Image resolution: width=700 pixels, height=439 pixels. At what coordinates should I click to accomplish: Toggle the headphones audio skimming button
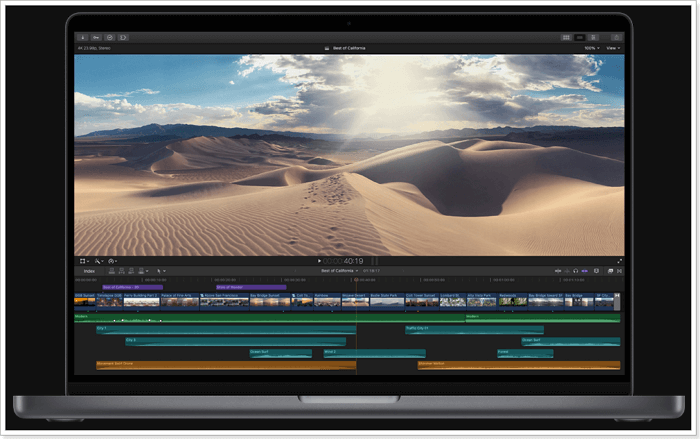[577, 271]
